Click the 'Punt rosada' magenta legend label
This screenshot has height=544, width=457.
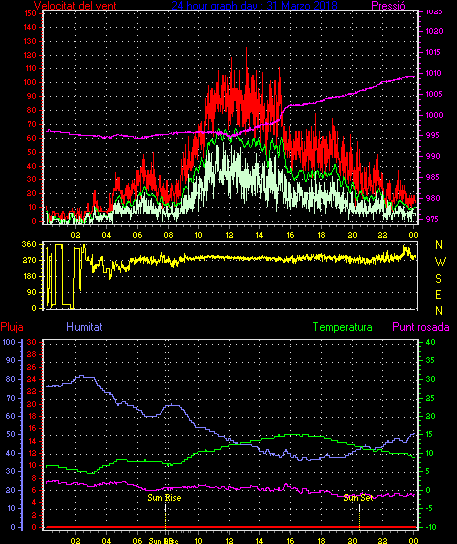[x=421, y=327]
